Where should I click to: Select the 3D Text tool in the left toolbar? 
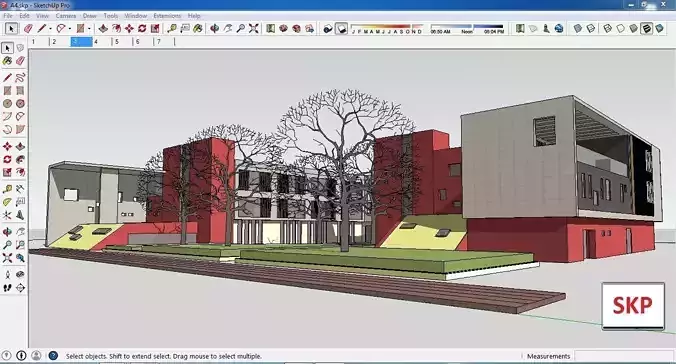(20, 215)
